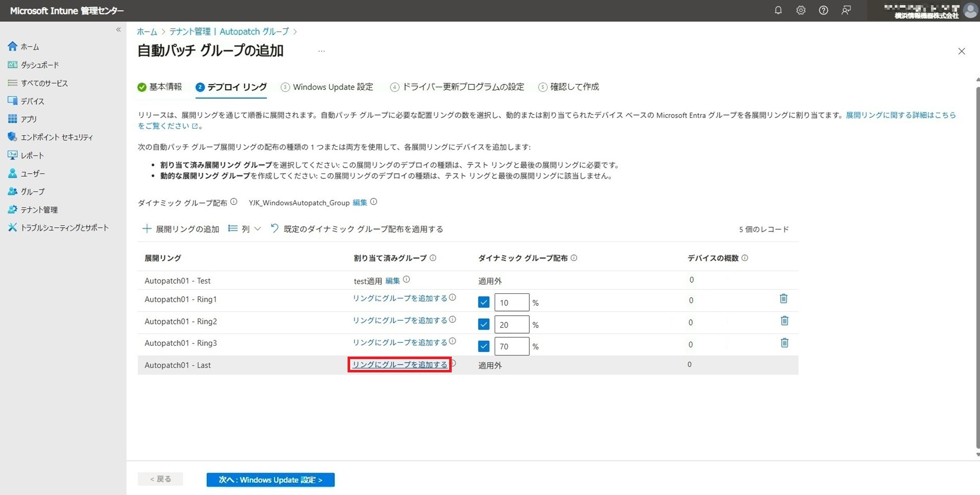This screenshot has height=495, width=980.
Task: Switch to 基本情報 step tab
Action: (160, 87)
